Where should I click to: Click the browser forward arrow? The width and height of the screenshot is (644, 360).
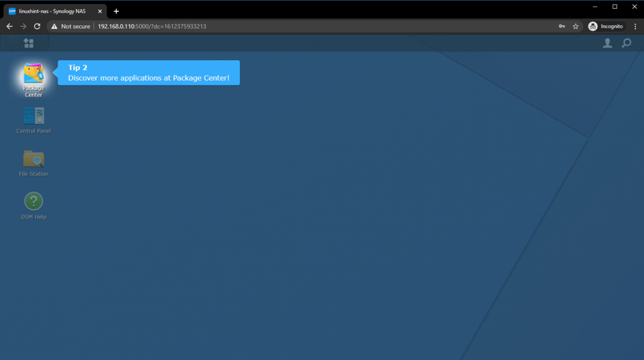(x=23, y=26)
